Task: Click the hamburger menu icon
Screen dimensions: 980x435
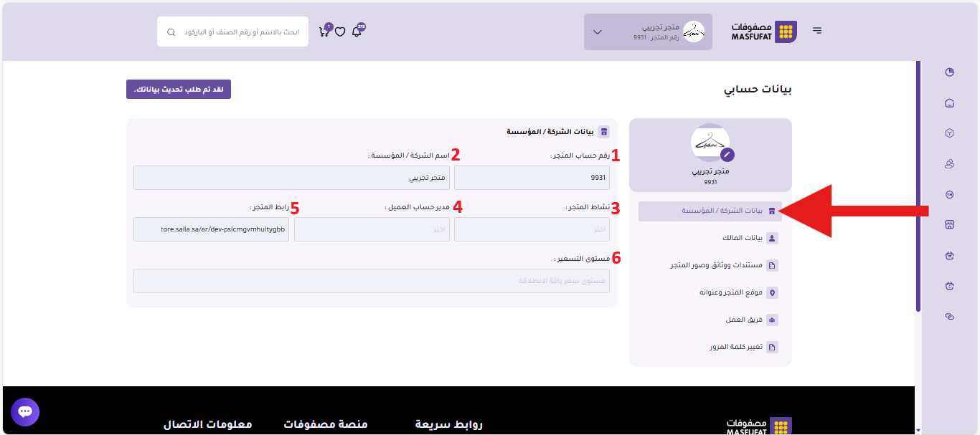Action: [817, 31]
